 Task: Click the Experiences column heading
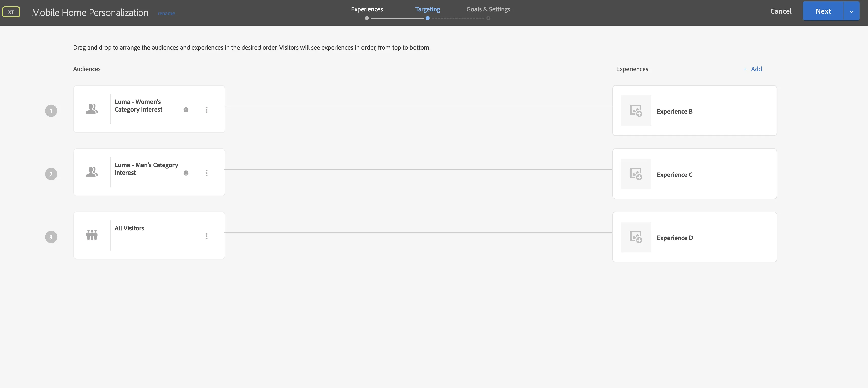(x=632, y=69)
